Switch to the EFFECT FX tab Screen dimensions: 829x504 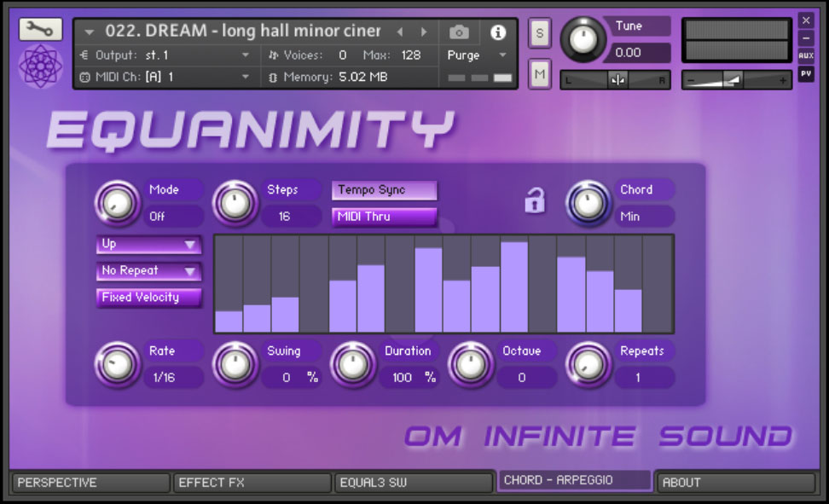pyautogui.click(x=252, y=483)
